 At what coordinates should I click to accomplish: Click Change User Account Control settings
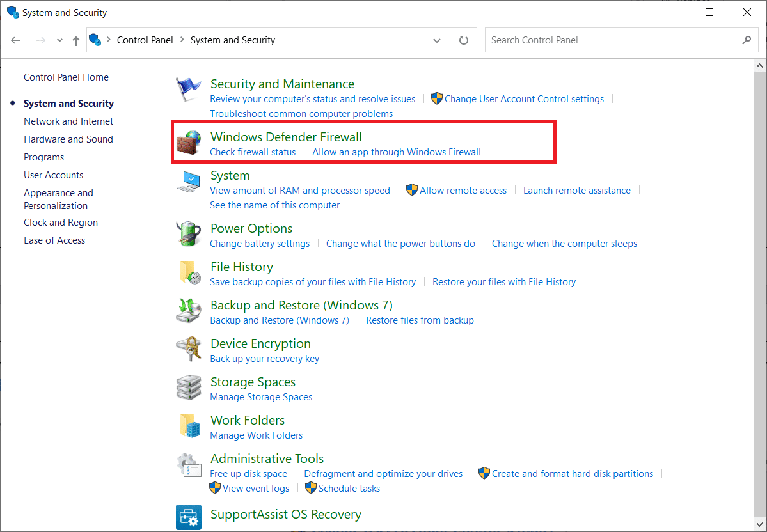(x=524, y=98)
